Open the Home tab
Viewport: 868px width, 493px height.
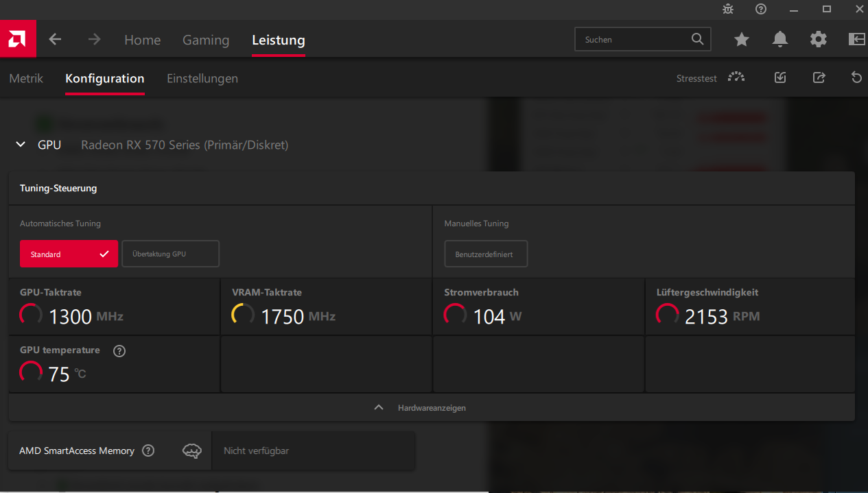point(142,40)
